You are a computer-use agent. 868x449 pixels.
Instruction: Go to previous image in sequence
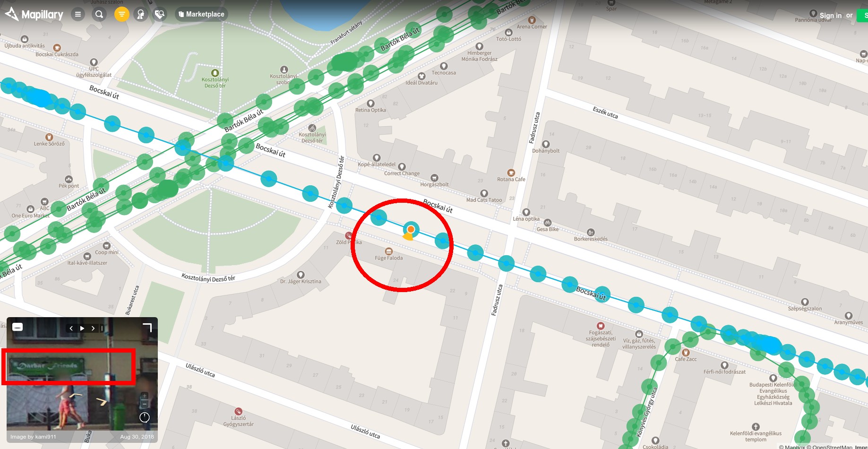click(71, 328)
